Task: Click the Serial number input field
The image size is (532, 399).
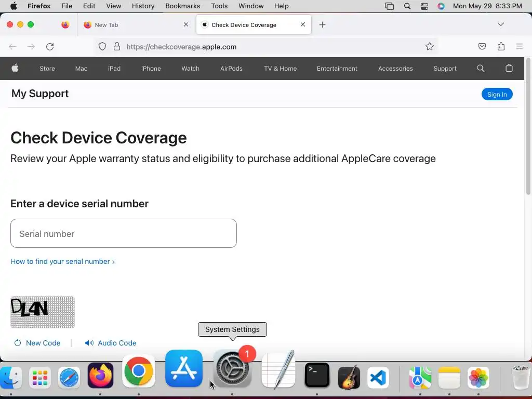Action: click(124, 233)
